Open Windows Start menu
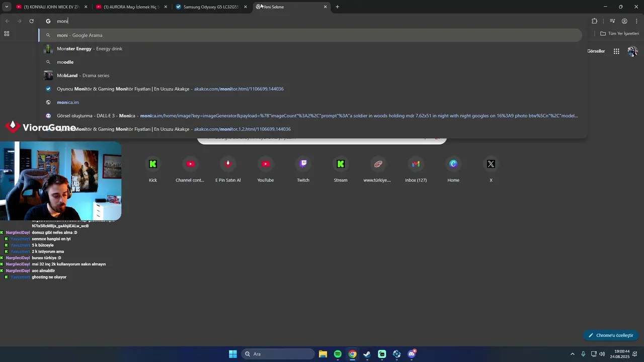The width and height of the screenshot is (644, 362). [233, 354]
